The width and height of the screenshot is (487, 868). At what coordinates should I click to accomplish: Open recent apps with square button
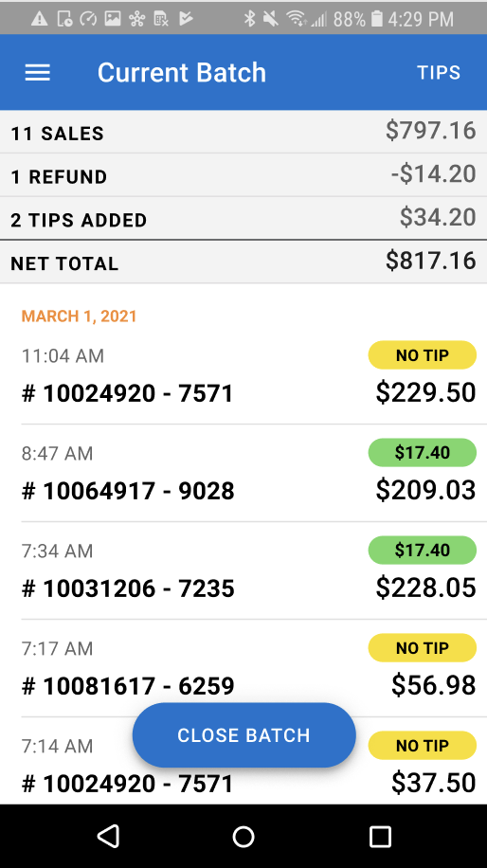pos(380,836)
